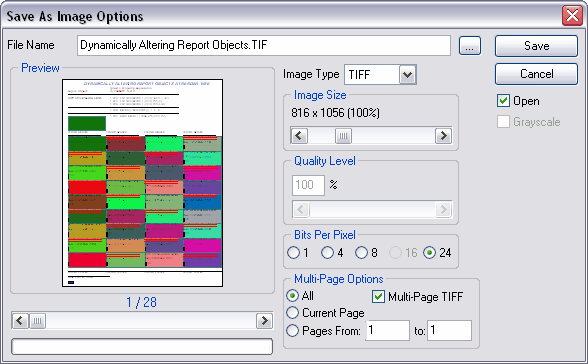Screen dimensions: 588x364
Task: Click the browse (...) button beside File Name
Action: pyautogui.click(x=470, y=46)
